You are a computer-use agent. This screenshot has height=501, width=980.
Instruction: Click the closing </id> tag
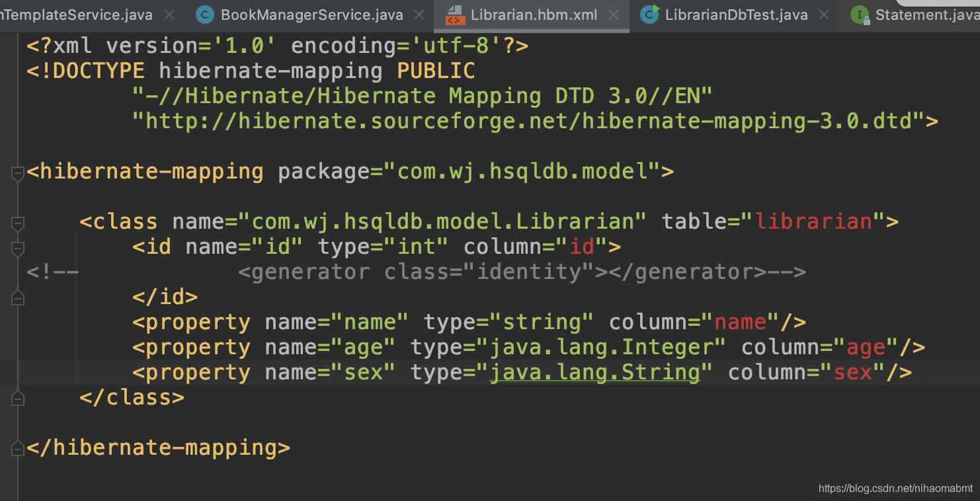165,297
